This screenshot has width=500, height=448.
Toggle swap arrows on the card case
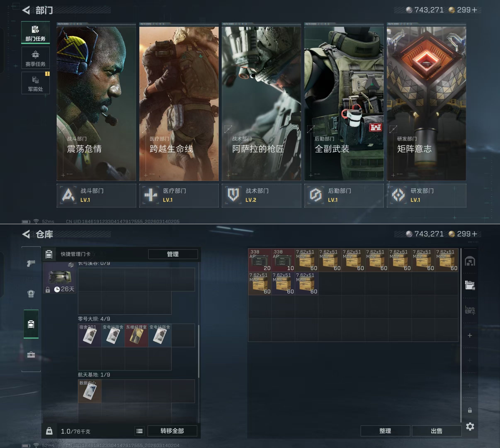tap(71, 265)
